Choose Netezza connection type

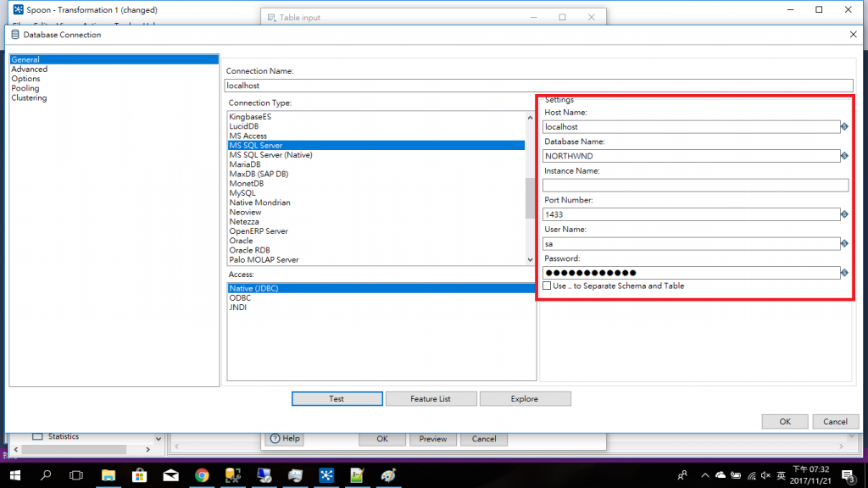244,221
